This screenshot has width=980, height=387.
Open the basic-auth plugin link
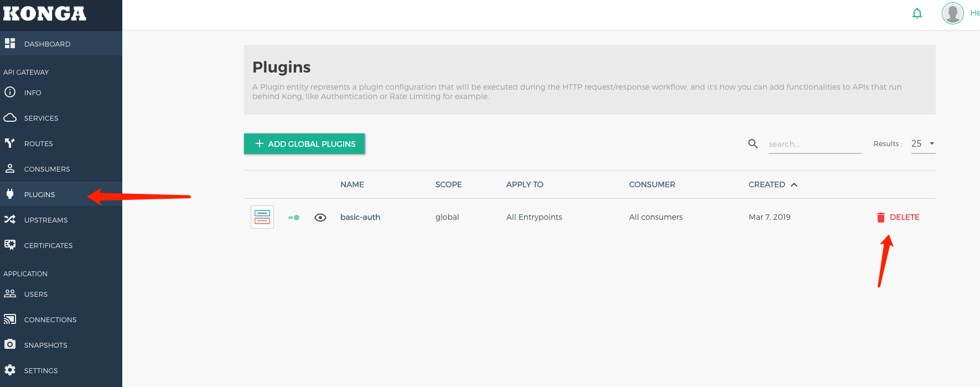(360, 217)
